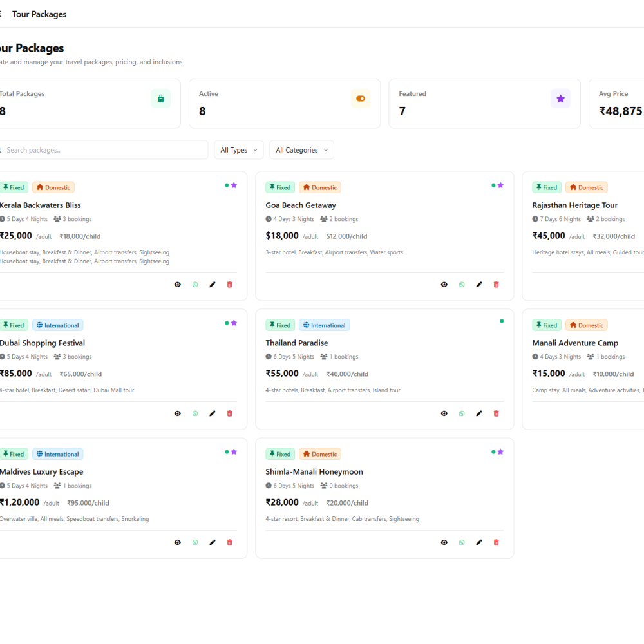Viewport: 644px width, 644px height.
Task: Open the All Categories dropdown
Action: 302,150
